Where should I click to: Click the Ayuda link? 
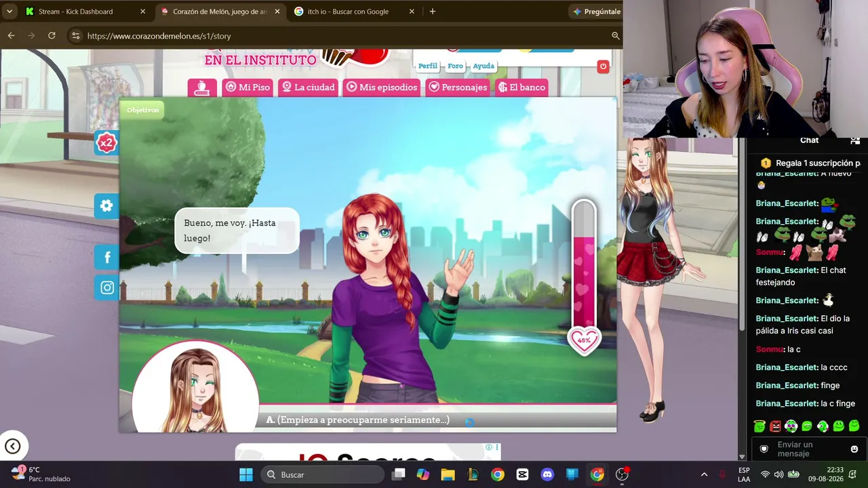[x=484, y=66]
